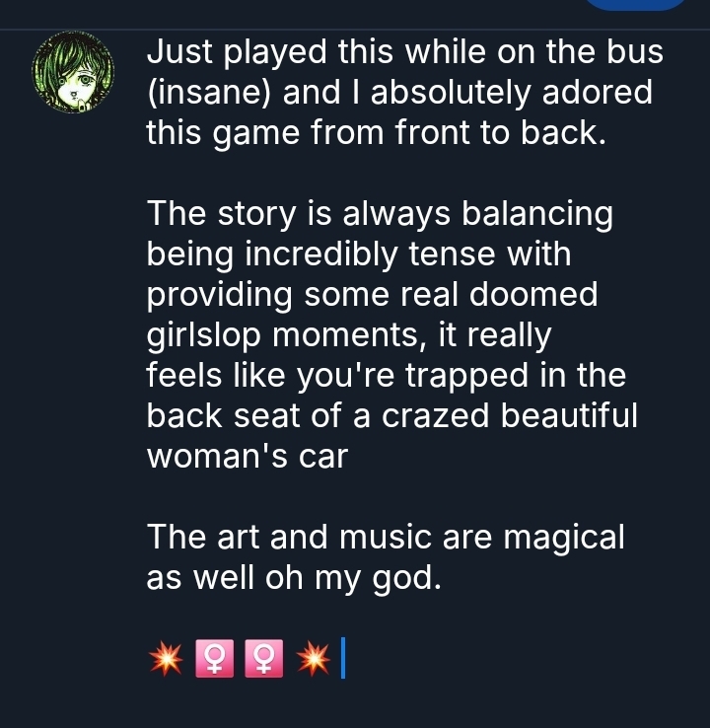Click the line "this game from front to back."
This screenshot has width=710, height=728.
(x=377, y=133)
